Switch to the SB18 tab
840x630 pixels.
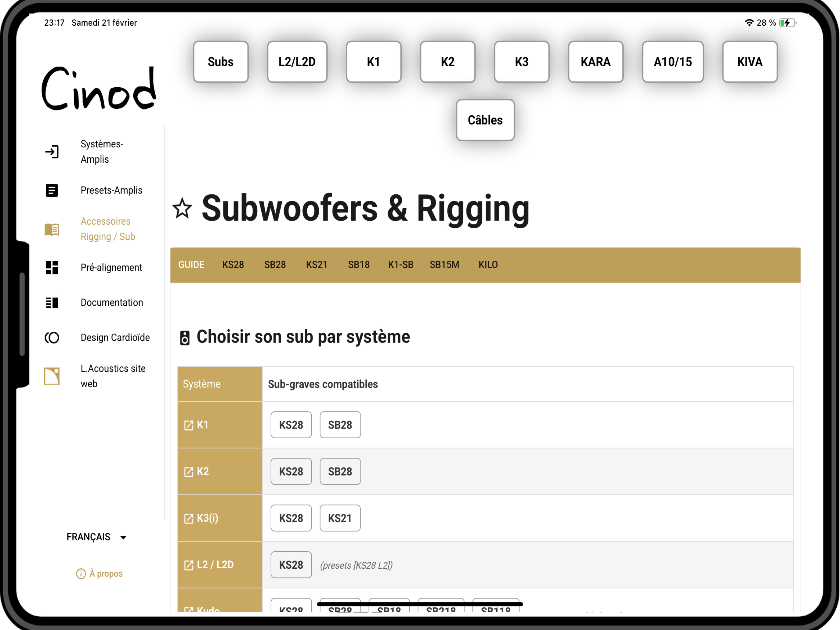pyautogui.click(x=359, y=265)
